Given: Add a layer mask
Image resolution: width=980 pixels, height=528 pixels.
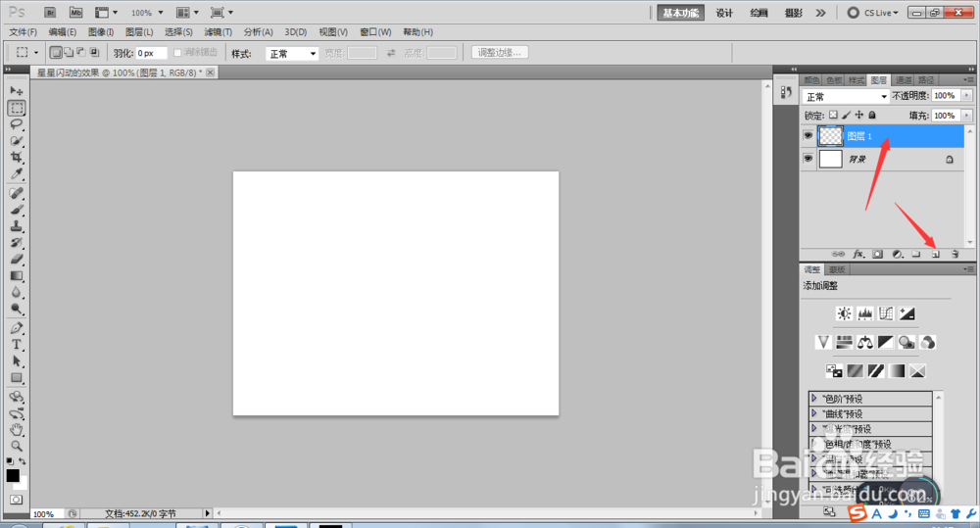Looking at the screenshot, I should [x=877, y=255].
